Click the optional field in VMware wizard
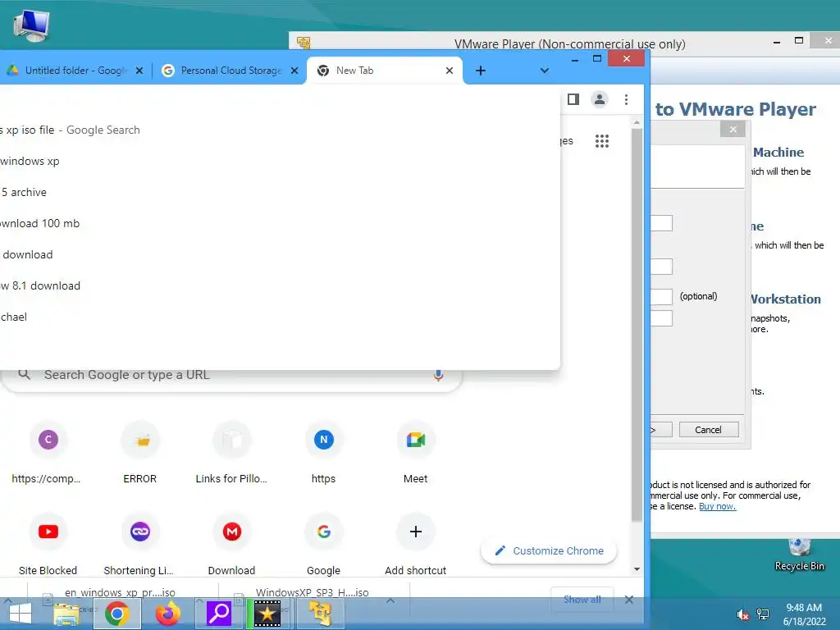 (662, 296)
